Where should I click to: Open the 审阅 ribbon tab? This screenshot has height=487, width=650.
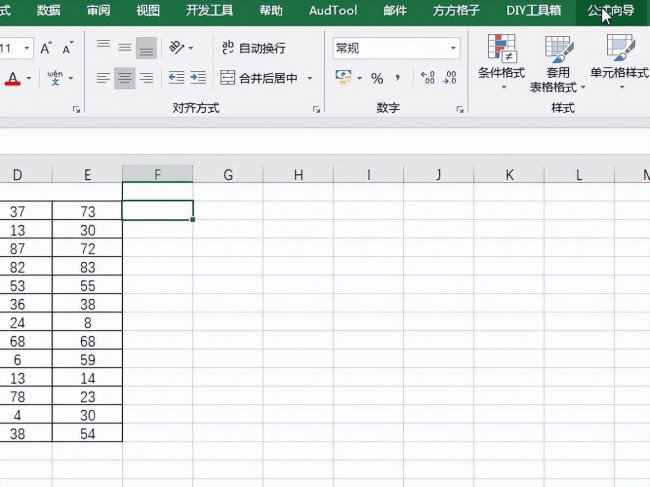pyautogui.click(x=98, y=10)
